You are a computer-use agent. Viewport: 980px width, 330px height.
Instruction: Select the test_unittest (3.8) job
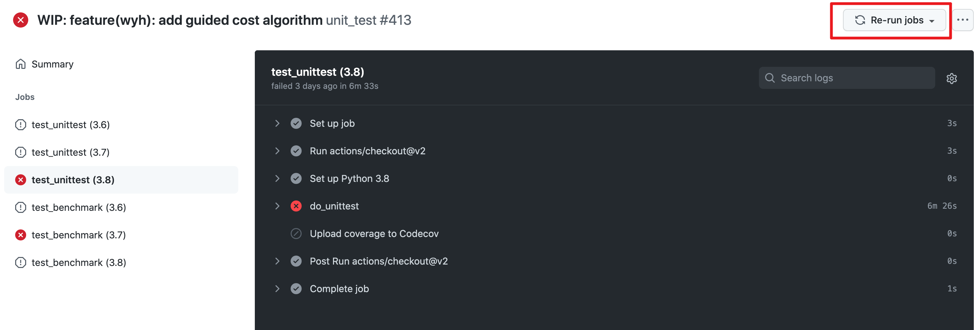tap(73, 180)
